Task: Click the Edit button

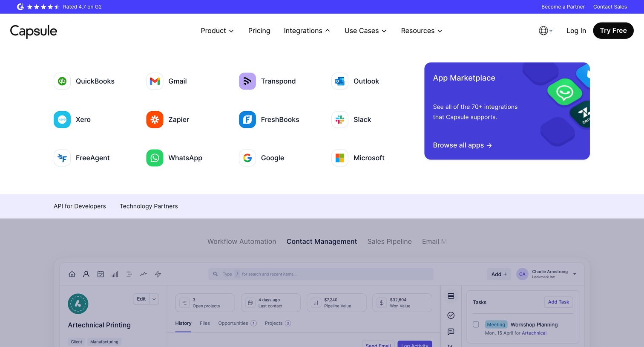Action: pyautogui.click(x=141, y=299)
